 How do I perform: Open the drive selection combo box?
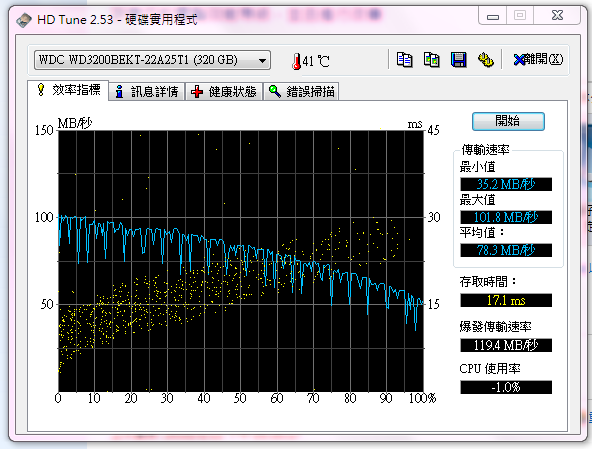pos(152,60)
